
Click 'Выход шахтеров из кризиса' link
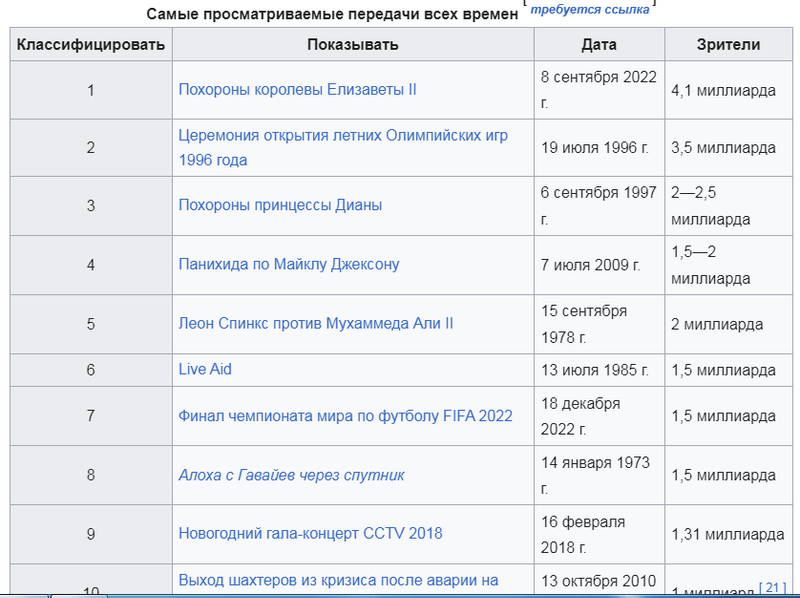click(x=338, y=581)
